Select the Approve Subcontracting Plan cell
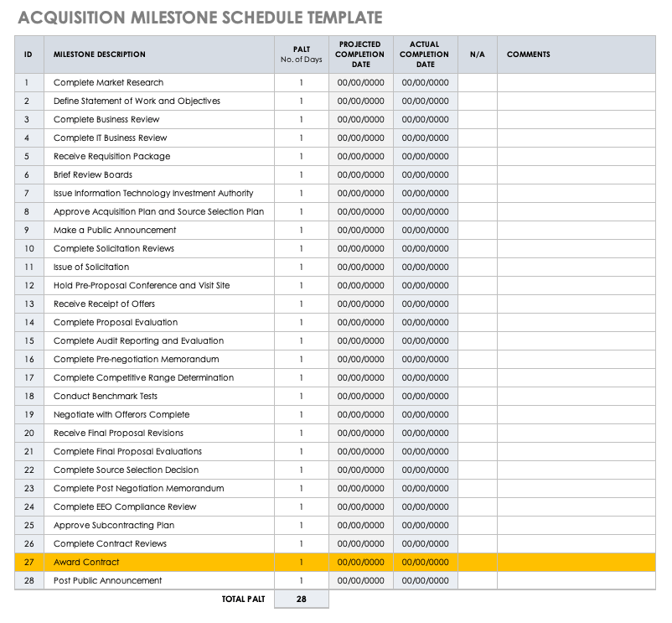 click(x=114, y=526)
